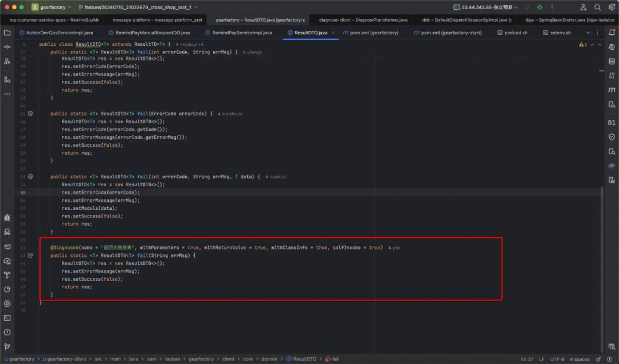Open the Services play-circle icon on left sidebar
The width and height of the screenshot is (619, 364).
(x=7, y=304)
